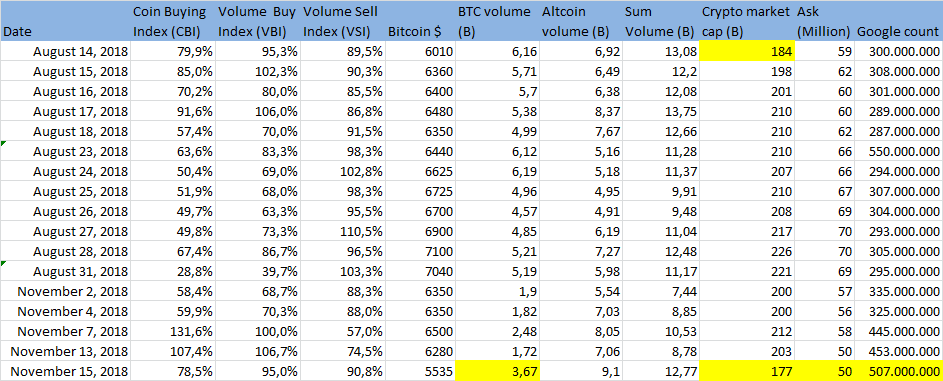Click the green comment marker on August 31 row
Screen dimensions: 943x381
tap(3, 263)
